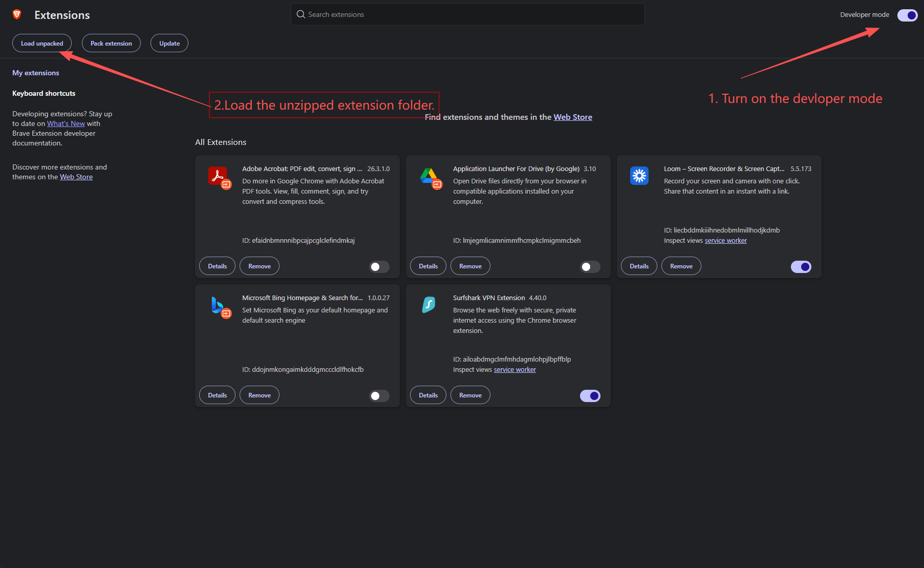Click the ID ddojnmkongaimkdddgmcccldlfhokcfb text
The height and width of the screenshot is (568, 924).
303,370
